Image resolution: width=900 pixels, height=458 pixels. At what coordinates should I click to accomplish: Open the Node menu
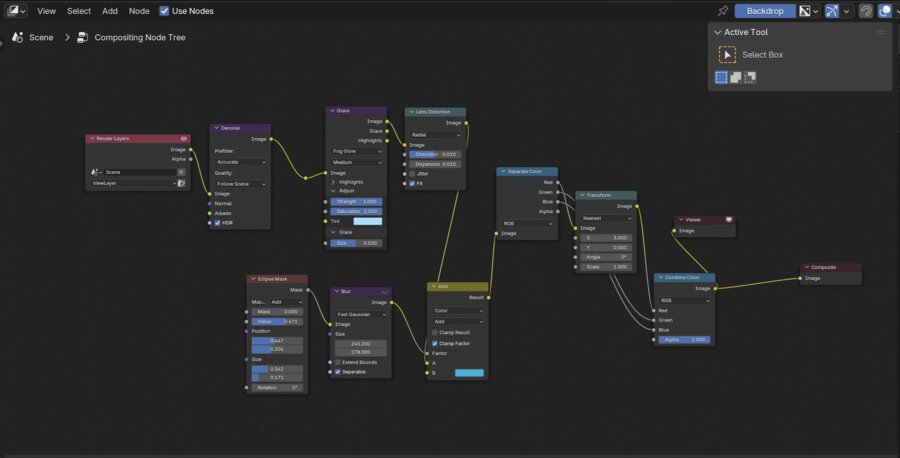coord(139,11)
